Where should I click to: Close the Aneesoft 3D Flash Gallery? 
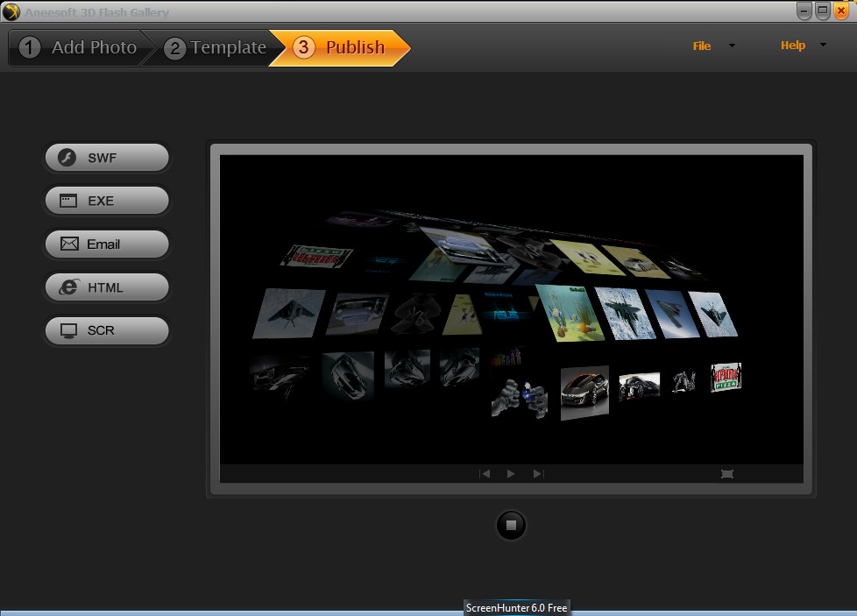[x=841, y=11]
